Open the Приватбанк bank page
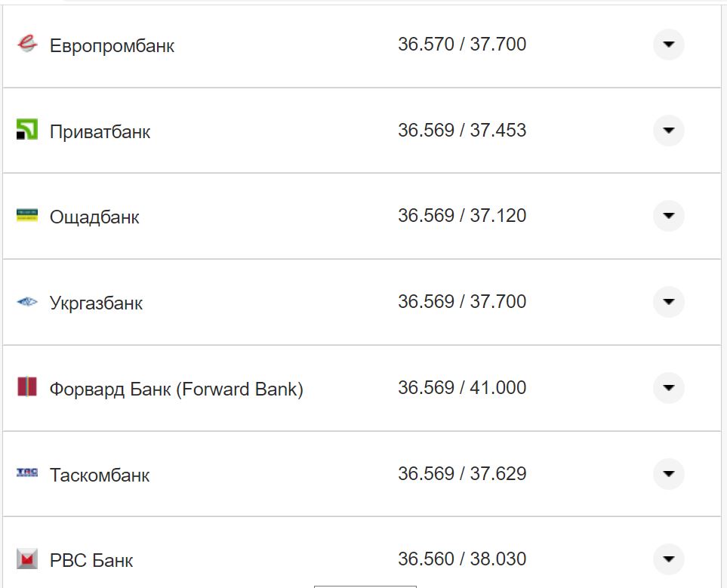Viewport: 727px width, 588px height. click(99, 130)
